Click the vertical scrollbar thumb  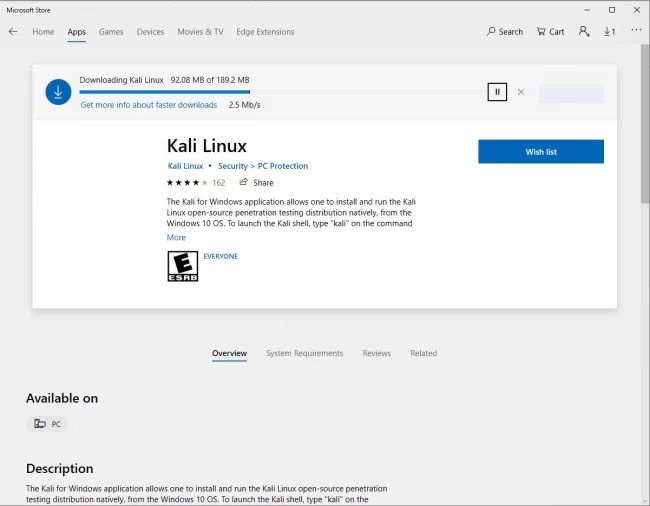tap(645, 124)
